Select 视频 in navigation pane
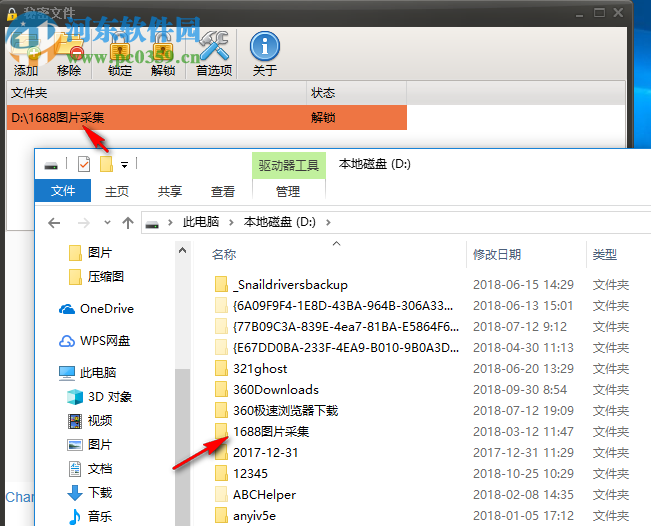651x526 pixels. [90, 421]
